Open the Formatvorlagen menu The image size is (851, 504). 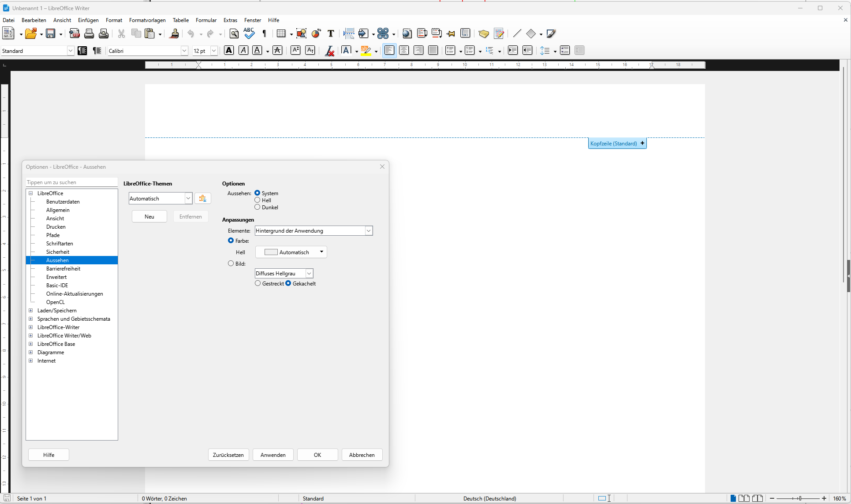[147, 20]
